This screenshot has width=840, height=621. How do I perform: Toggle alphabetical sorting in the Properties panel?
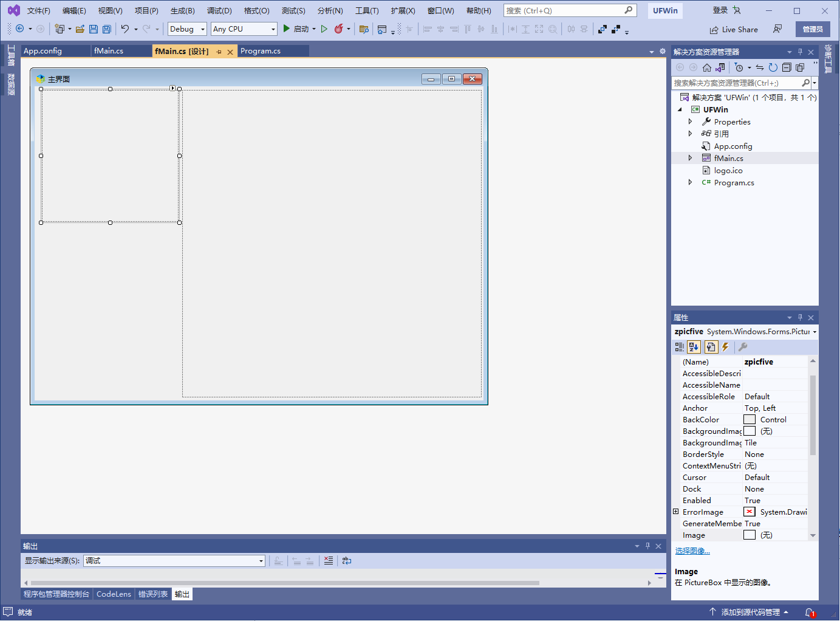tap(694, 347)
